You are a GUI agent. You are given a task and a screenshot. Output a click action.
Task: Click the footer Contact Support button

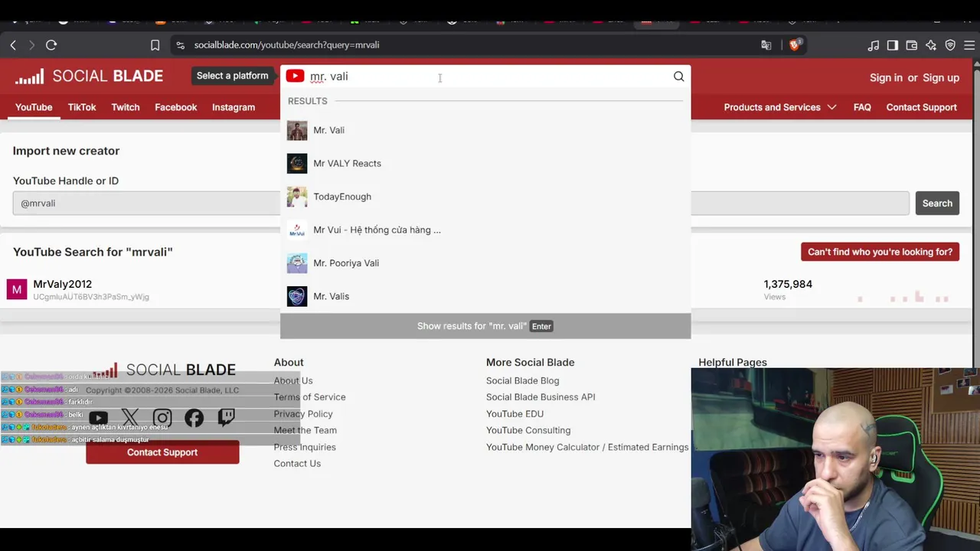click(x=162, y=452)
